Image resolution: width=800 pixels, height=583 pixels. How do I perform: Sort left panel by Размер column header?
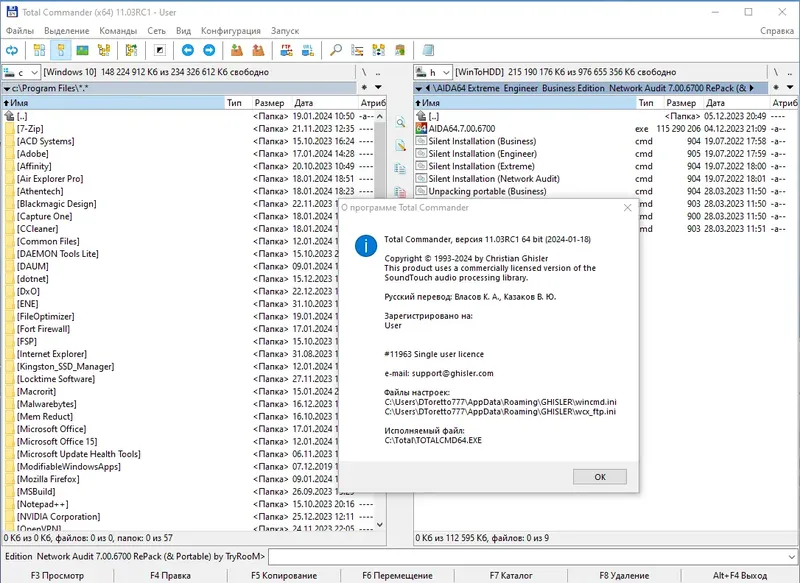[x=271, y=103]
